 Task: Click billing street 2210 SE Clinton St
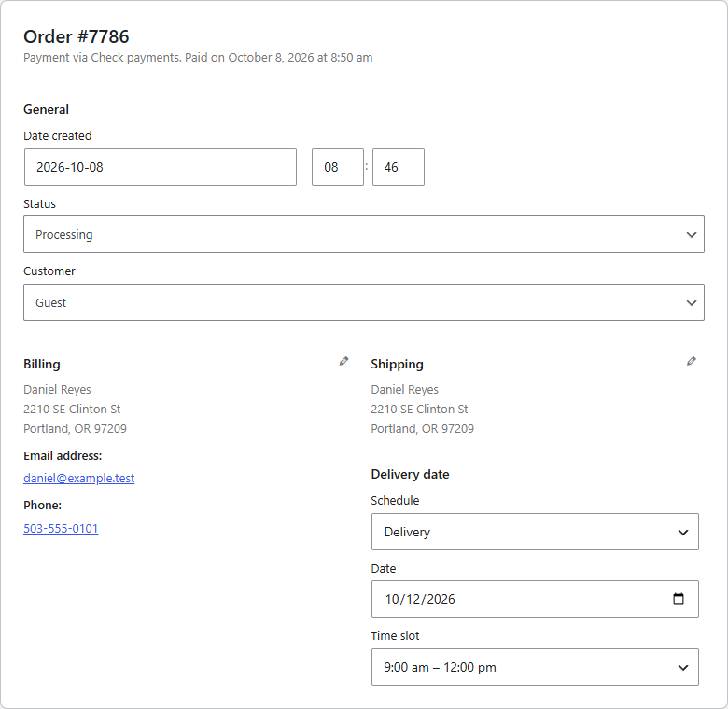(72, 410)
